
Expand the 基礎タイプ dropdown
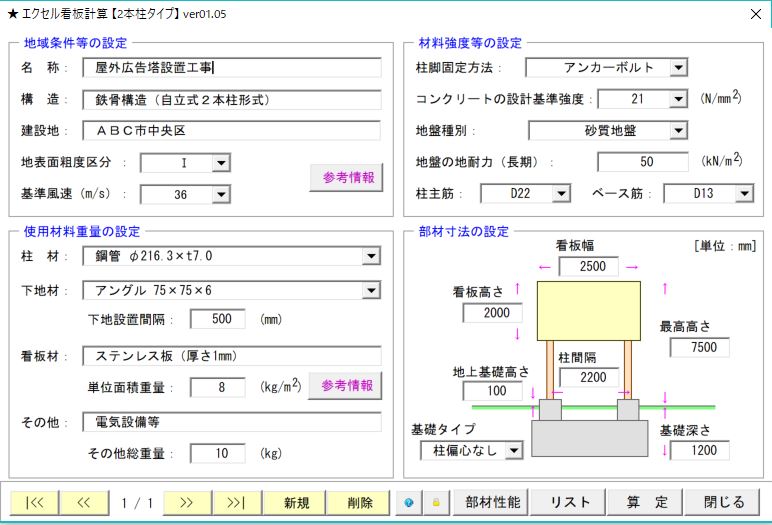point(514,451)
